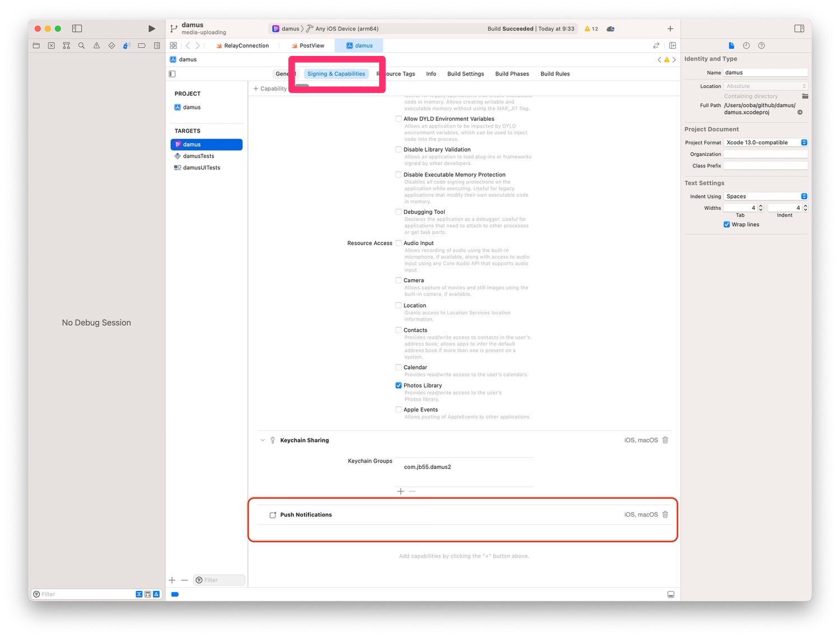Enable Camera resource access checkbox
This screenshot has height=638, width=840.
(x=399, y=280)
